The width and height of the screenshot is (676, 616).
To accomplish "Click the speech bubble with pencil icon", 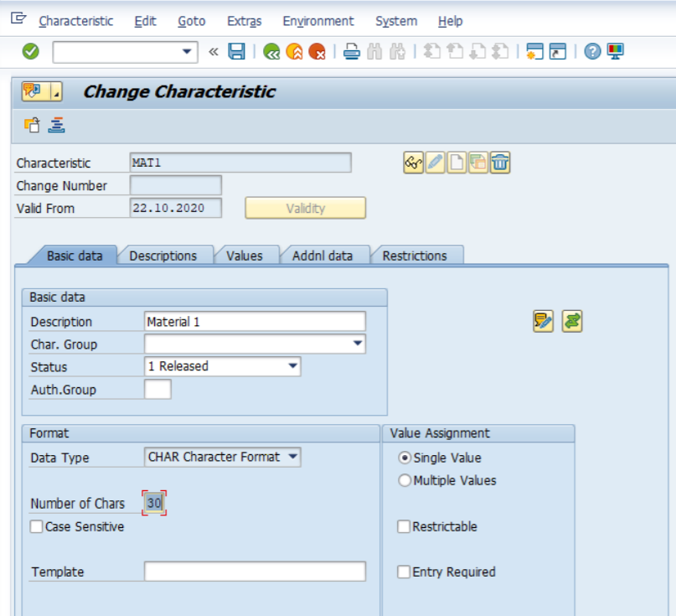I will click(543, 321).
